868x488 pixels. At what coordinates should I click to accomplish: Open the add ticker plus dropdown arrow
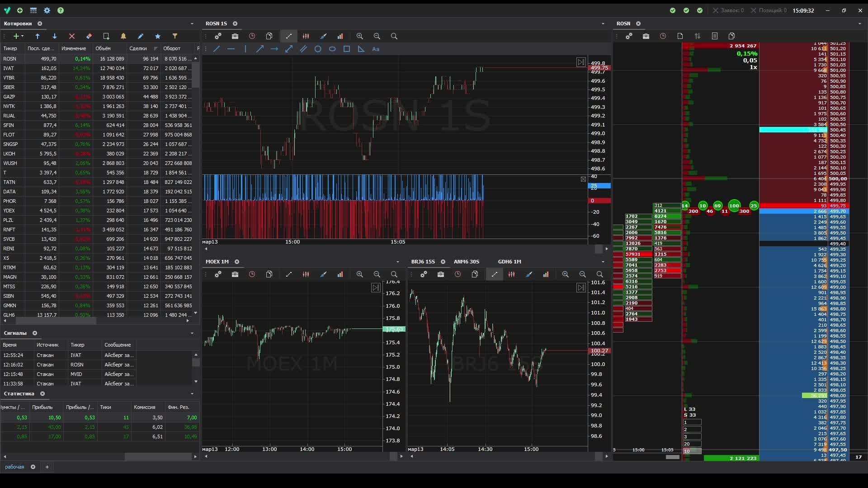(22, 36)
